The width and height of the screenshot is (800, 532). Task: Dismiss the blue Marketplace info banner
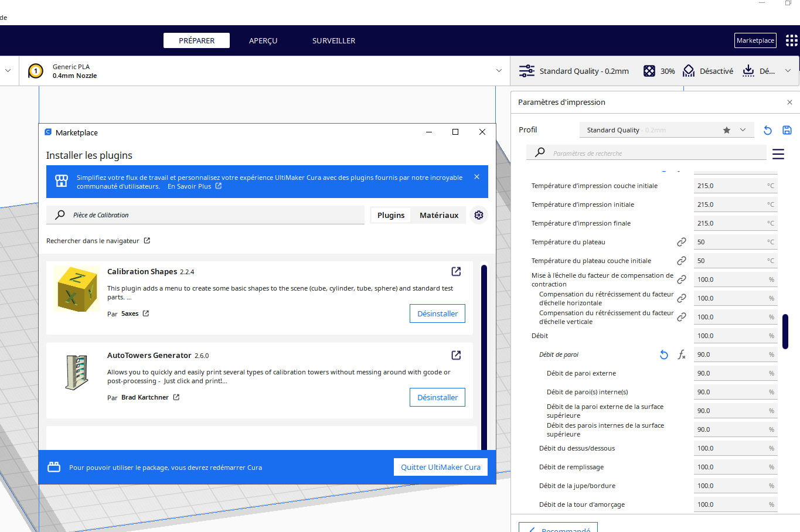[476, 176]
